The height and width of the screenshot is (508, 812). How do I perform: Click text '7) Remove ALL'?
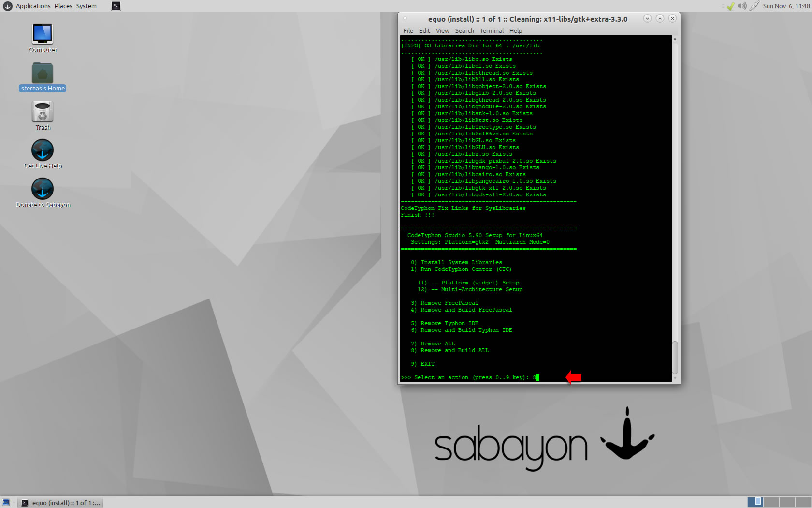[433, 344]
